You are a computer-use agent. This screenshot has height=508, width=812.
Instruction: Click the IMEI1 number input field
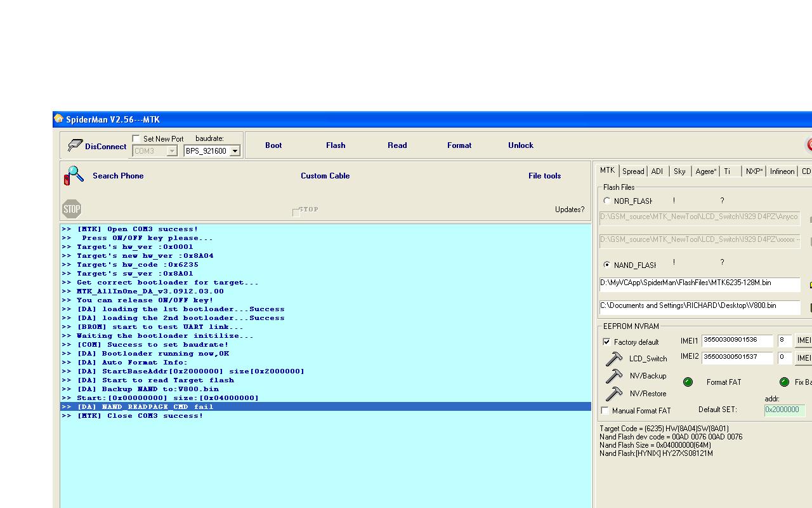[737, 340]
